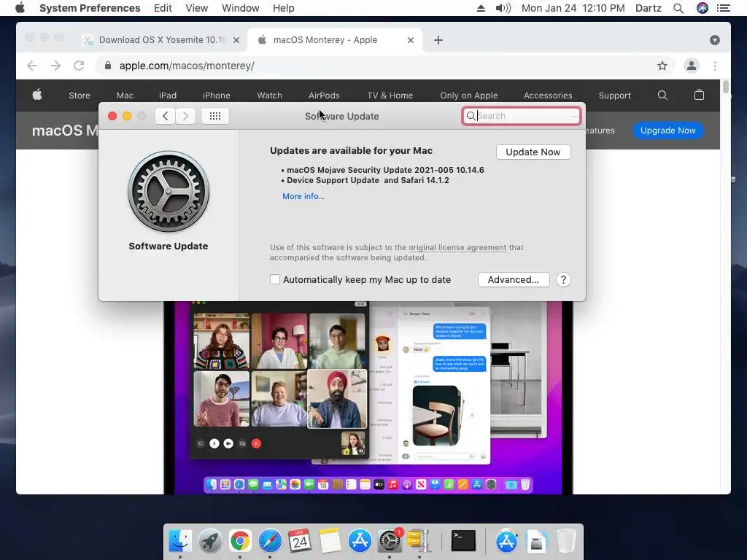This screenshot has width=747, height=560.
Task: Open Chrome tab search dropdown arrow
Action: 715,40
